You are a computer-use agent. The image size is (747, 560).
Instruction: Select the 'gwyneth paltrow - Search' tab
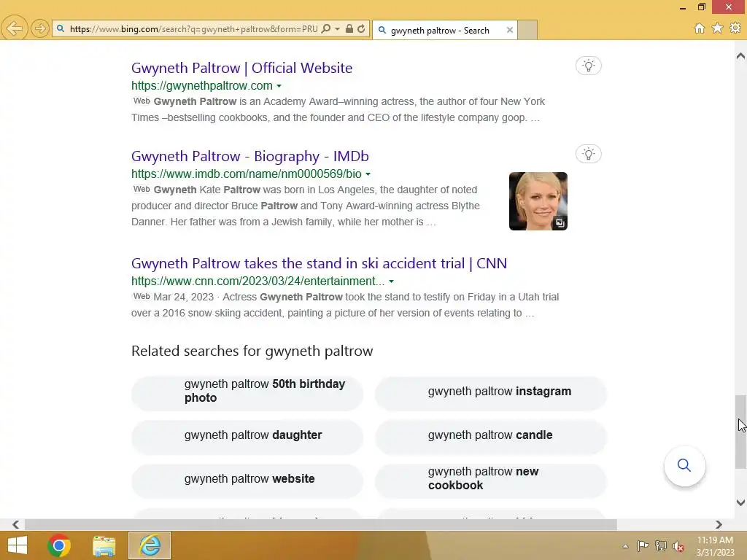pyautogui.click(x=440, y=31)
